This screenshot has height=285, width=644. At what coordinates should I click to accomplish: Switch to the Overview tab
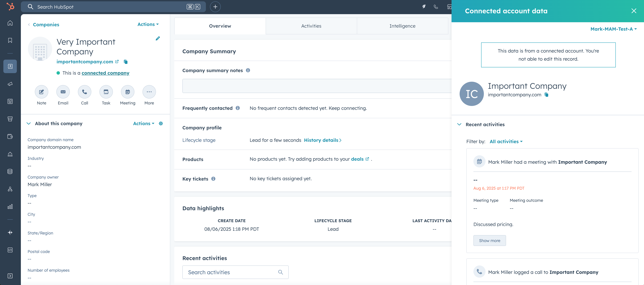(x=220, y=26)
